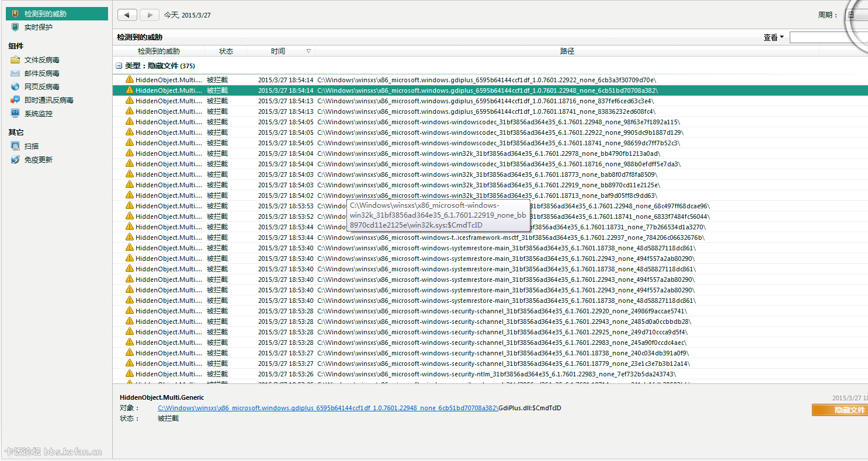Screen dimensions: 868x461
Task: Select path of windowscodec 6.1.7601.18716 row
Action: [x=498, y=163]
